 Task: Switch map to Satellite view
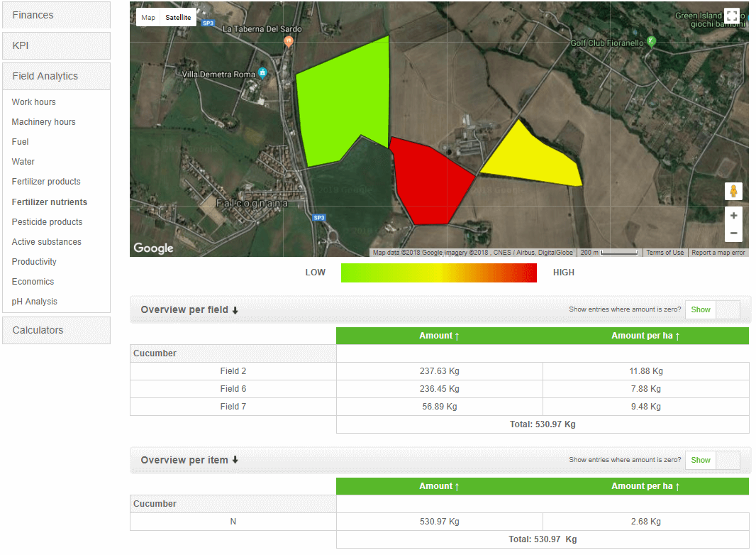[178, 17]
